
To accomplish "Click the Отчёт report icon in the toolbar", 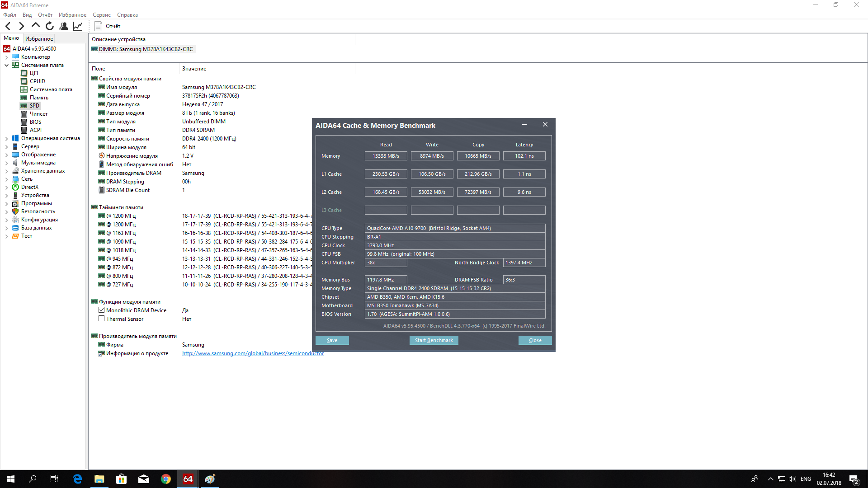I will click(99, 26).
